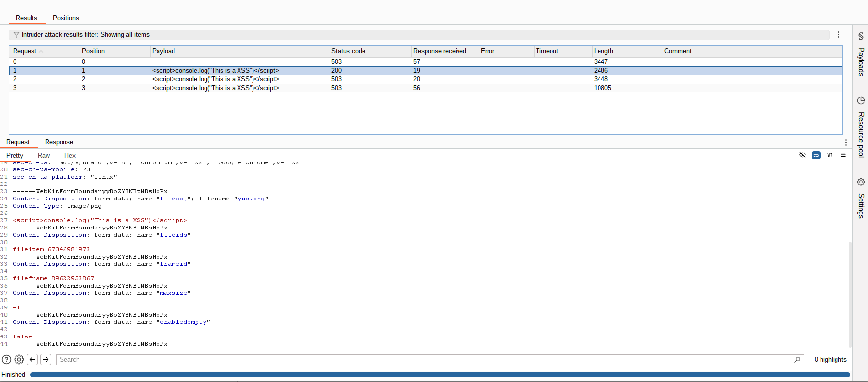Click the results filter funnel icon
868x382 pixels.
[16, 35]
